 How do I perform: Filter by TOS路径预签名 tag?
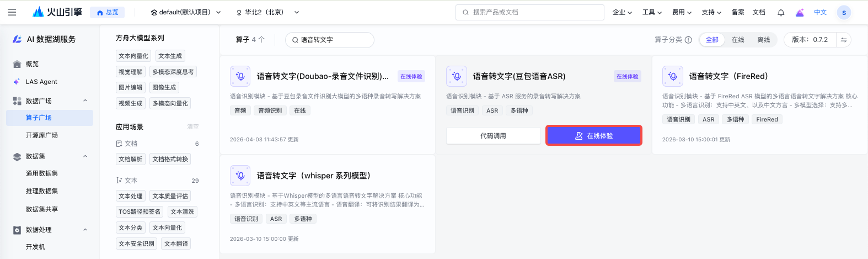click(140, 212)
